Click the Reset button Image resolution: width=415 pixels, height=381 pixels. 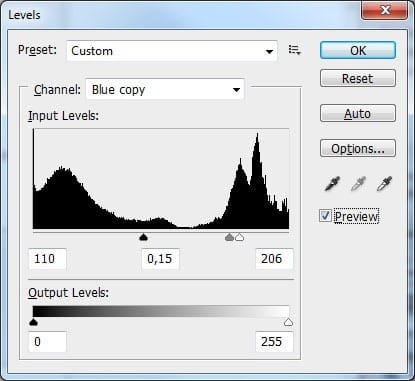tap(358, 78)
